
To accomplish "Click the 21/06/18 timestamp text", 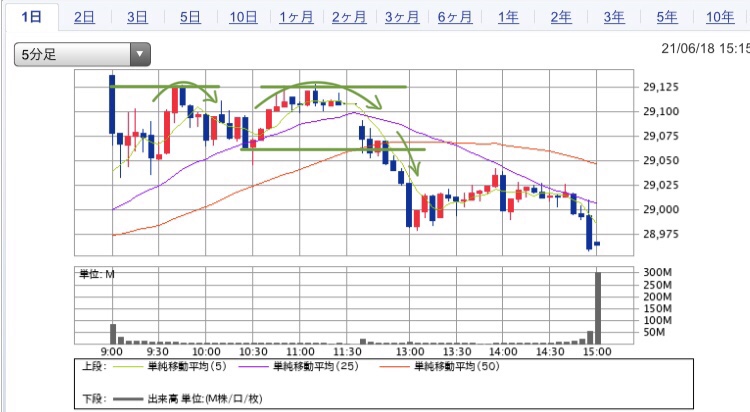I will pos(706,48).
